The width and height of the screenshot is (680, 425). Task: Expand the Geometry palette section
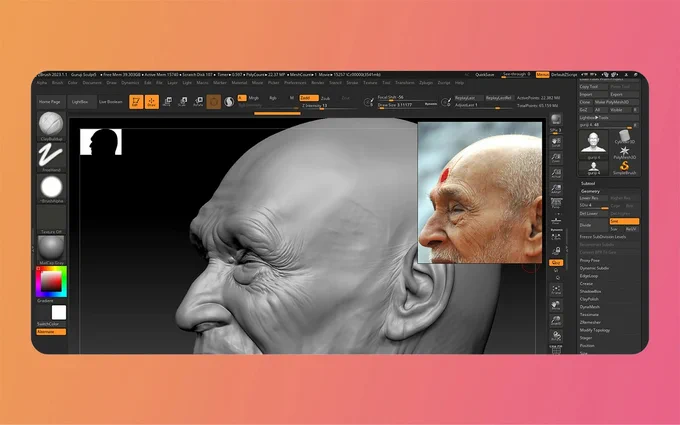[590, 191]
